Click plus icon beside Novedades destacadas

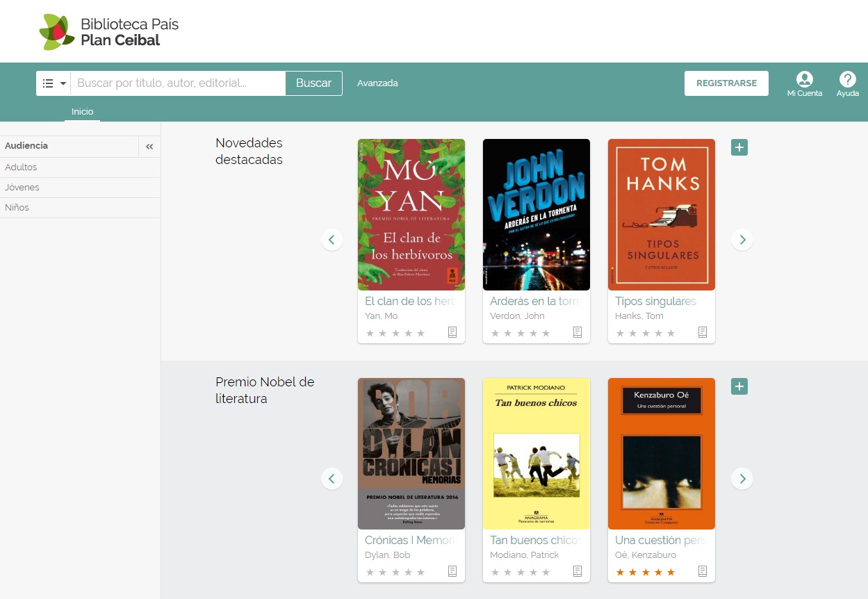click(x=739, y=147)
